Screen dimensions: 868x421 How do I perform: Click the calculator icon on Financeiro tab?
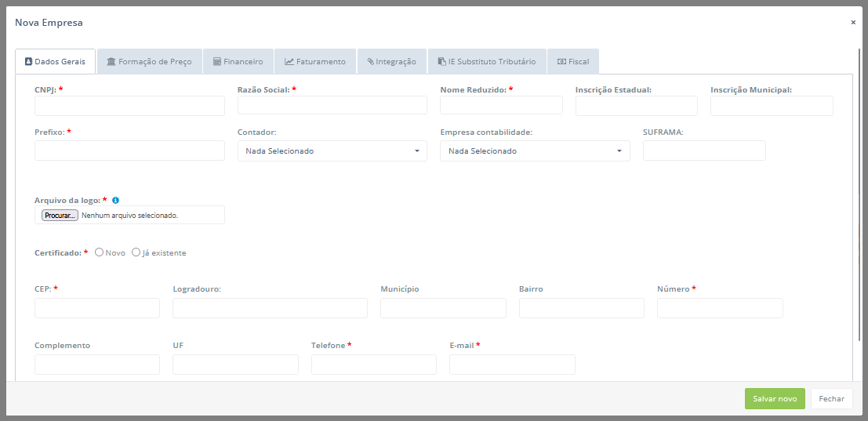(217, 62)
